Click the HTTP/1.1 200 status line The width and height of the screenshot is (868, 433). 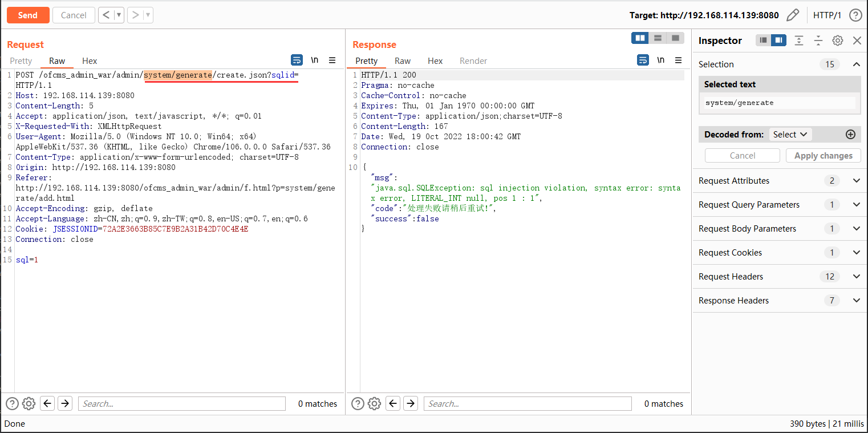tap(388, 75)
